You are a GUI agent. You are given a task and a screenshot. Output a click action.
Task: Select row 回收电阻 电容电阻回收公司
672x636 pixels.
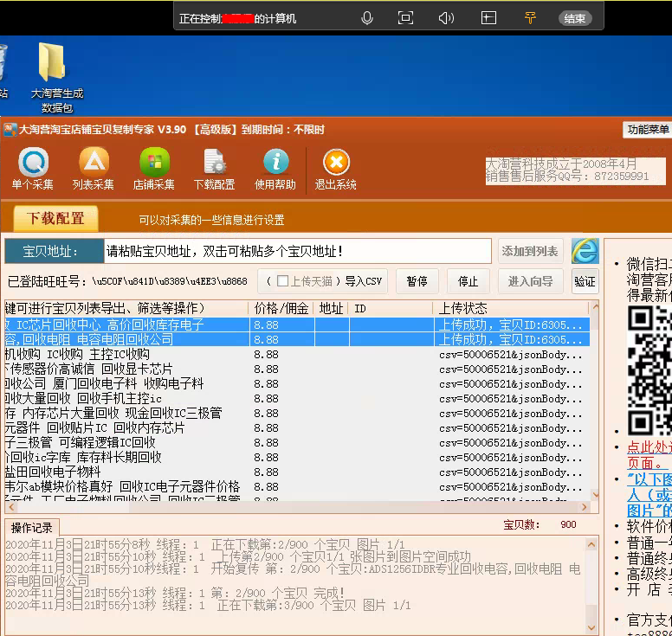pos(297,339)
